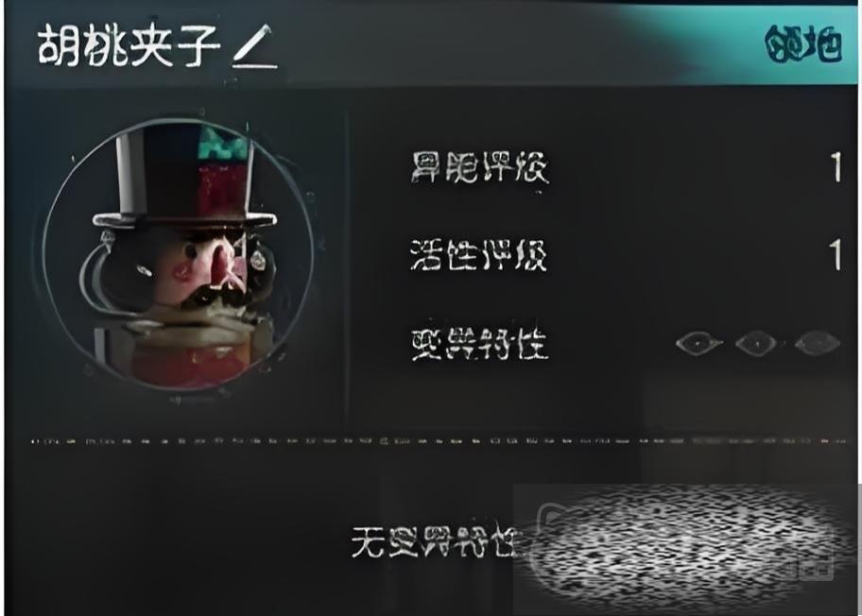Click the 异能评级 value 1
The height and width of the screenshot is (616, 862).
(836, 167)
